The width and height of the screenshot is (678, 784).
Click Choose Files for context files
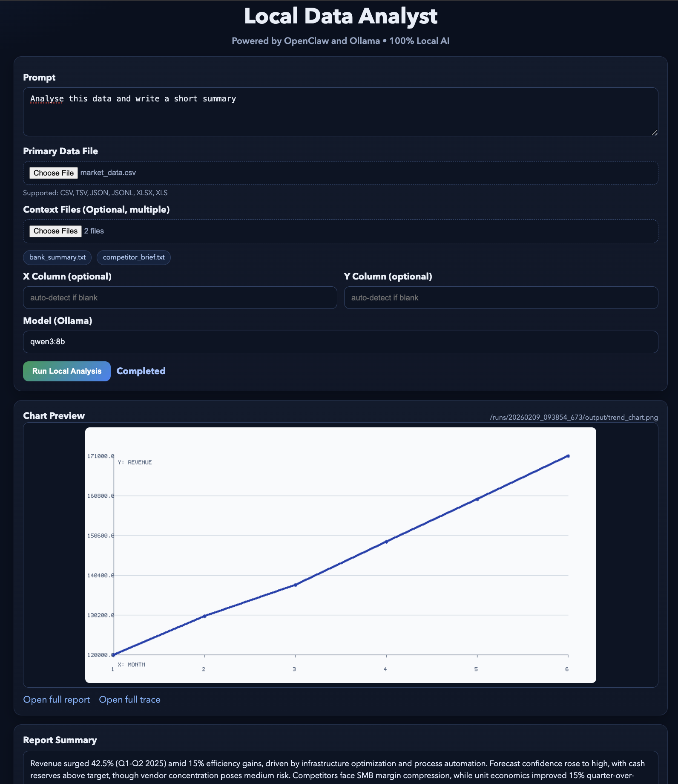click(55, 231)
